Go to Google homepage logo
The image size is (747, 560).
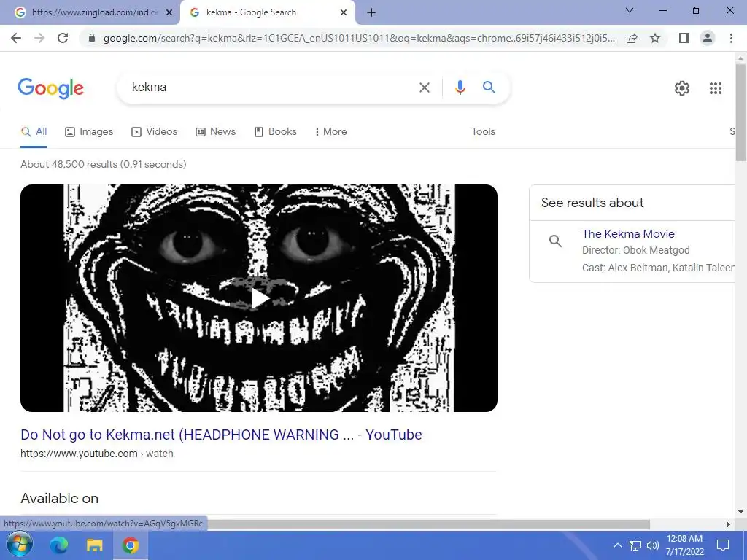point(51,88)
